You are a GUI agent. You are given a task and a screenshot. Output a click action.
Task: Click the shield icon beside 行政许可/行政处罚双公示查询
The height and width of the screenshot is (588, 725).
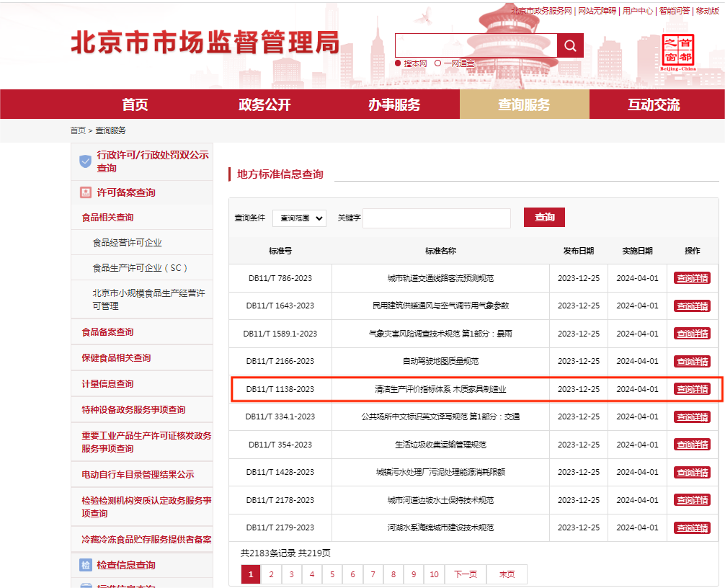pos(86,161)
